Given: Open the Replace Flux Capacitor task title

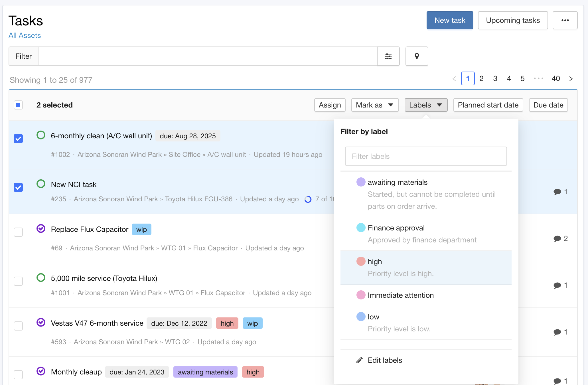Looking at the screenshot, I should pos(90,229).
